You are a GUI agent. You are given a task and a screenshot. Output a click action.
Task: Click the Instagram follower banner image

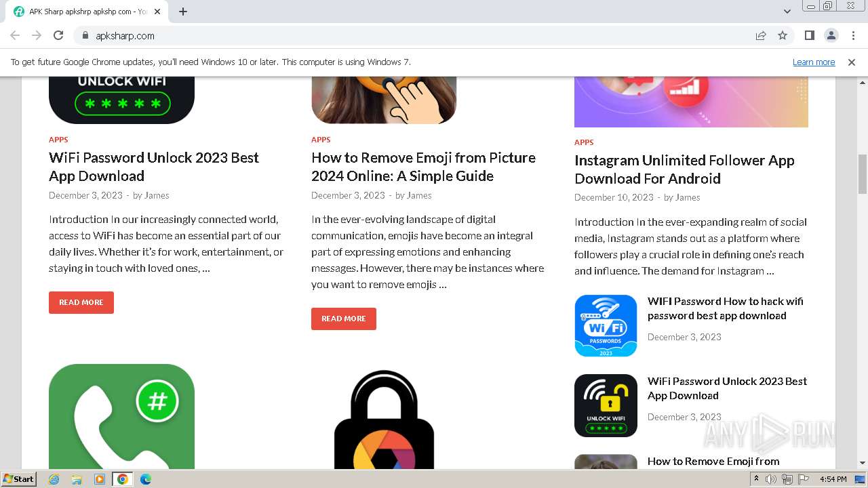click(x=691, y=102)
